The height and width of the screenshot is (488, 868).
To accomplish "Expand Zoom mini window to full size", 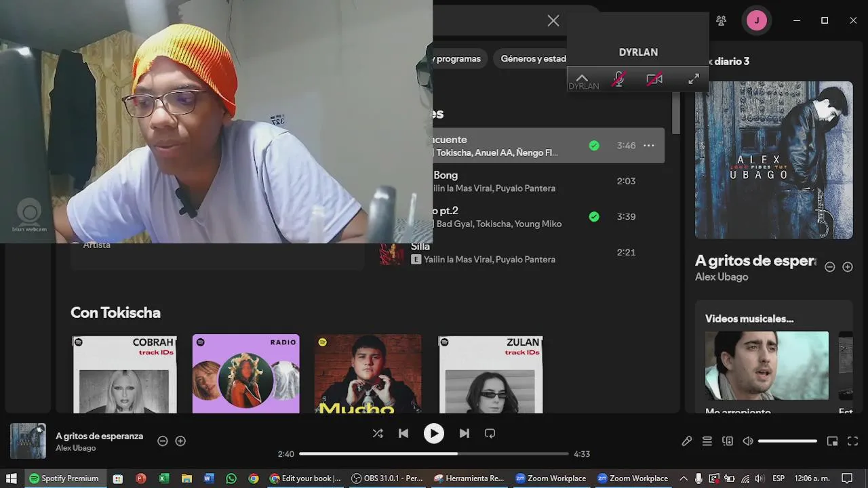I will pos(694,79).
